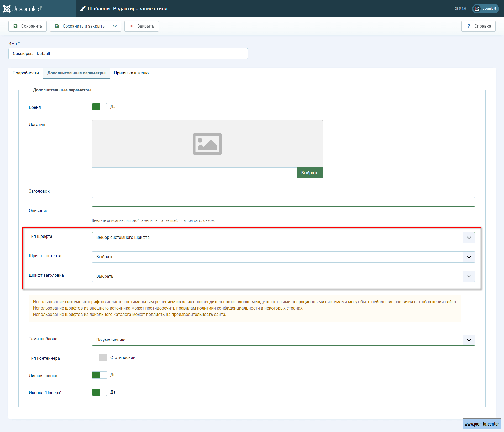Click the Joomla logo in header
Image resolution: width=504 pixels, height=432 pixels.
(23, 9)
